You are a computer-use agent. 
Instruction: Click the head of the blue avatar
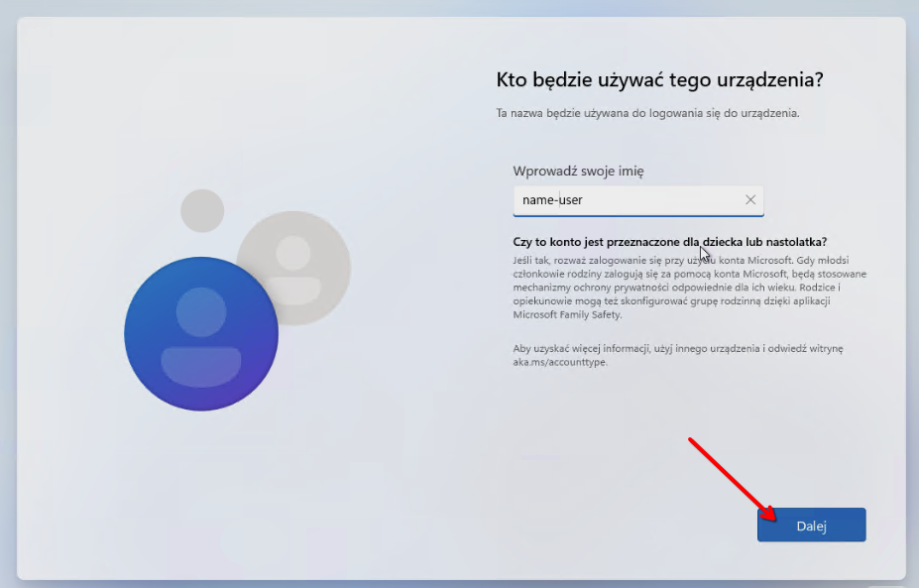[201, 311]
